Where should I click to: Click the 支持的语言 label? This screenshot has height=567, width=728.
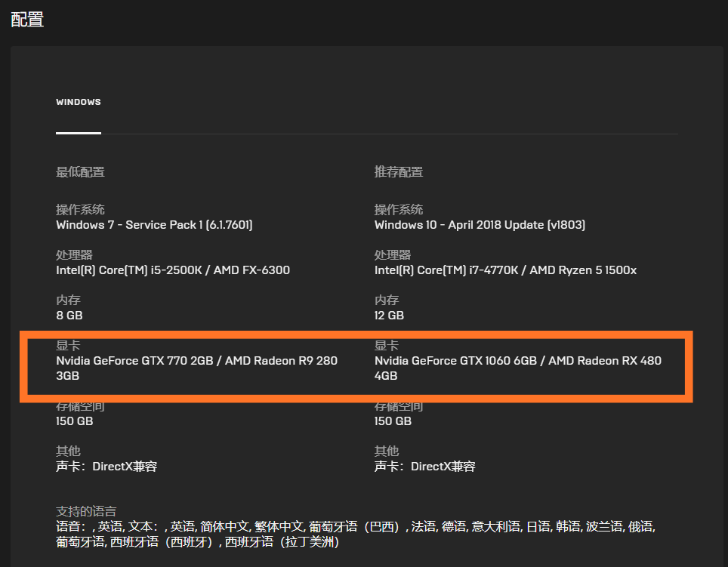[86, 512]
